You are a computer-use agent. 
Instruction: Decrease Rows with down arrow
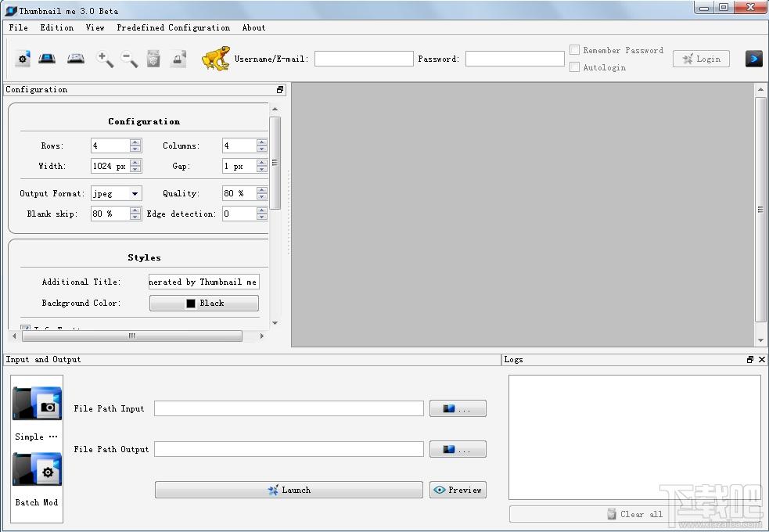point(136,149)
